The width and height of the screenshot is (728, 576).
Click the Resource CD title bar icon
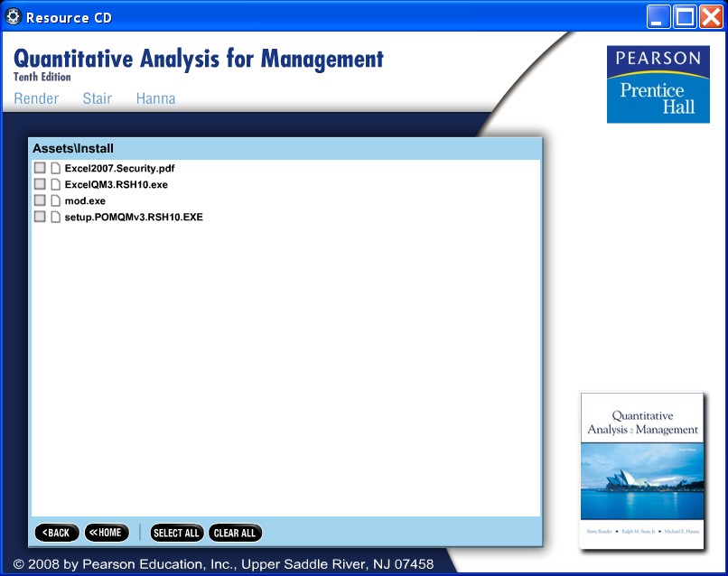13,17
